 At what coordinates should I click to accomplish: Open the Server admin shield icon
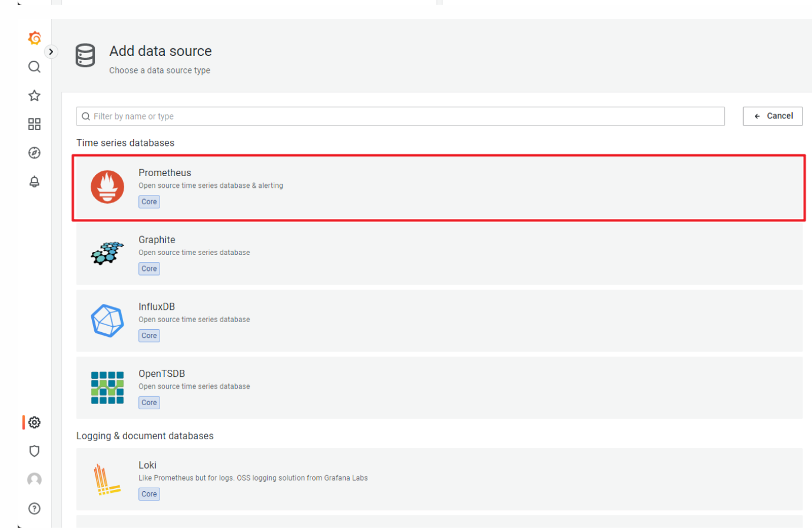tap(35, 451)
